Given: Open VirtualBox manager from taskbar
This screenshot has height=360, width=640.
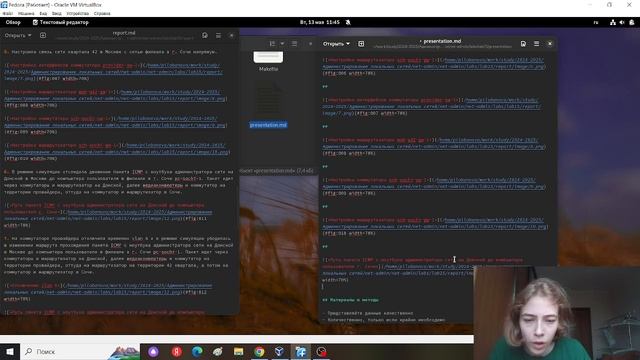Looking at the screenshot, I should click(x=280, y=351).
